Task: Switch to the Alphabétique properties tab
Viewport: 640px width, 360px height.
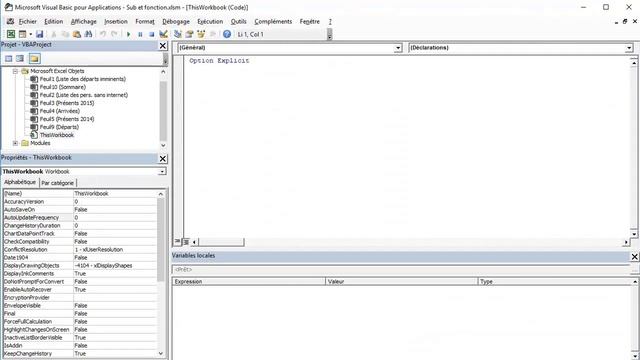Action: (20, 182)
